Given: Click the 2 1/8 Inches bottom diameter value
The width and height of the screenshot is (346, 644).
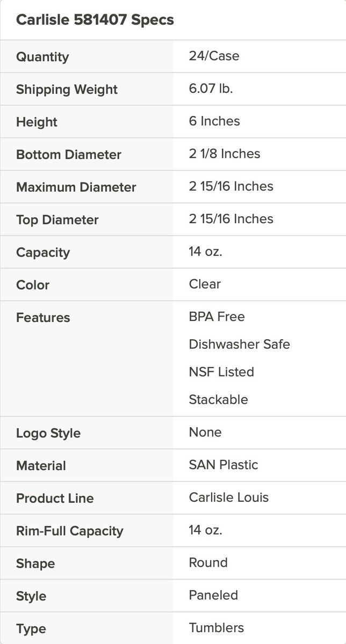Looking at the screenshot, I should (225, 153).
